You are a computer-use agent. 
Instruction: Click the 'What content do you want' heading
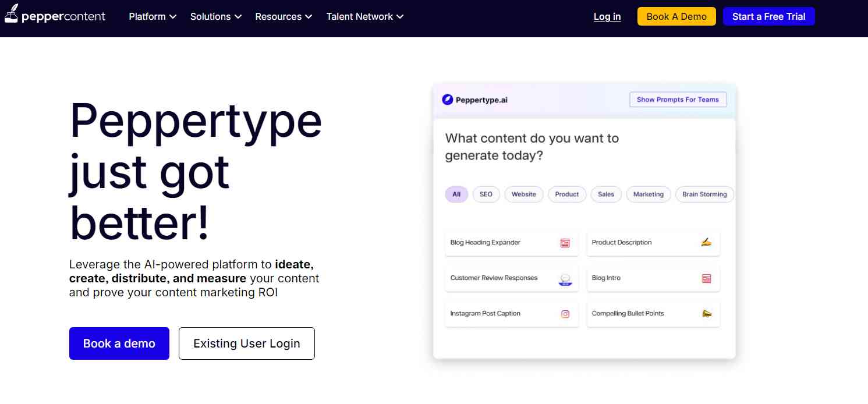[x=532, y=147]
